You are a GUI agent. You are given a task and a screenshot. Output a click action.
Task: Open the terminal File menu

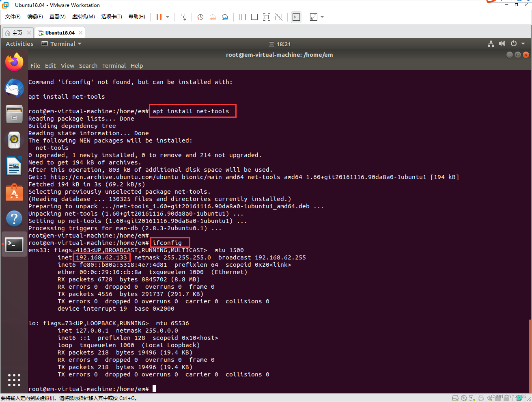pos(35,66)
